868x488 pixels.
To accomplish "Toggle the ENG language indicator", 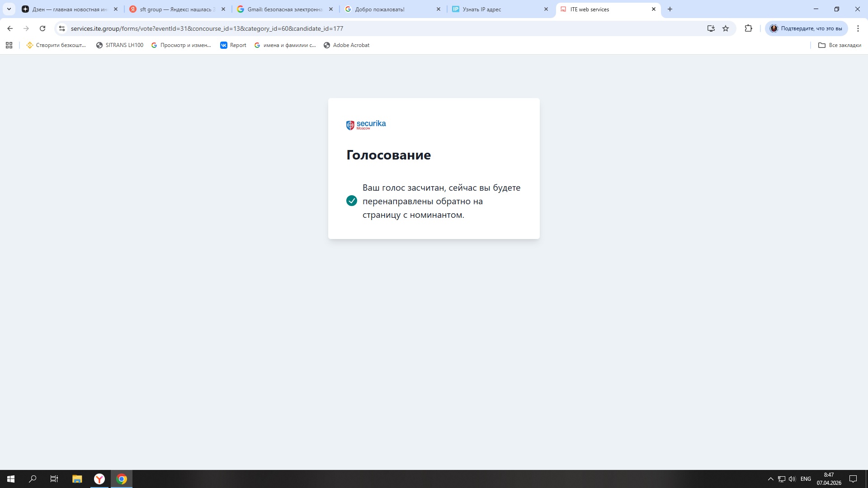I will 805,479.
